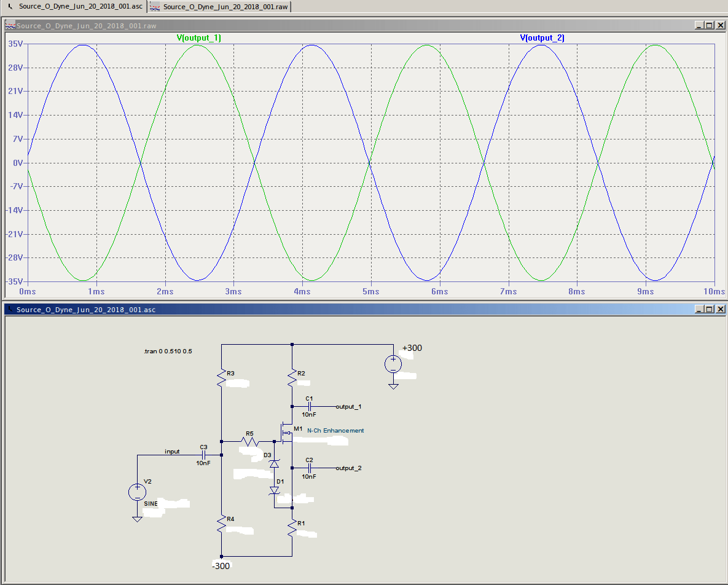Click the waveform window title bar icon
The image size is (728, 585).
pos(10,26)
